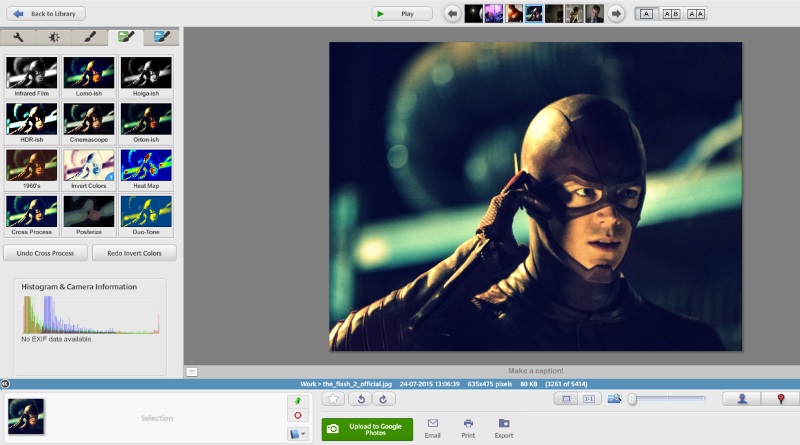Go to the previous photo arrow

[x=452, y=14]
